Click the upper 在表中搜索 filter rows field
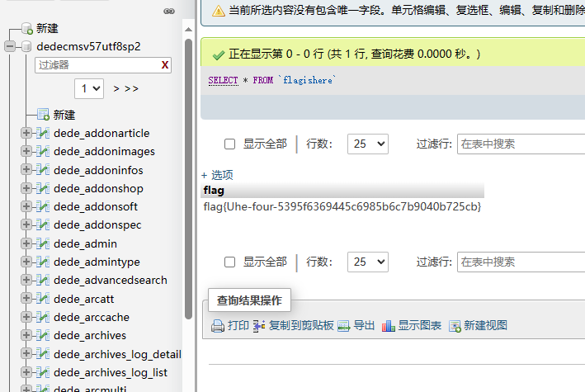The height and width of the screenshot is (392, 585). 521,144
